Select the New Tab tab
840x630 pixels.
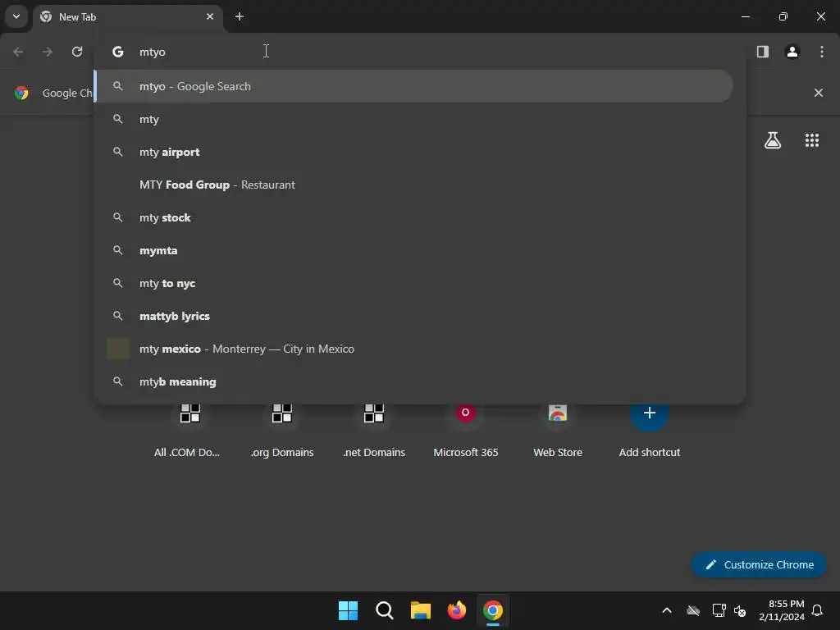coord(127,16)
